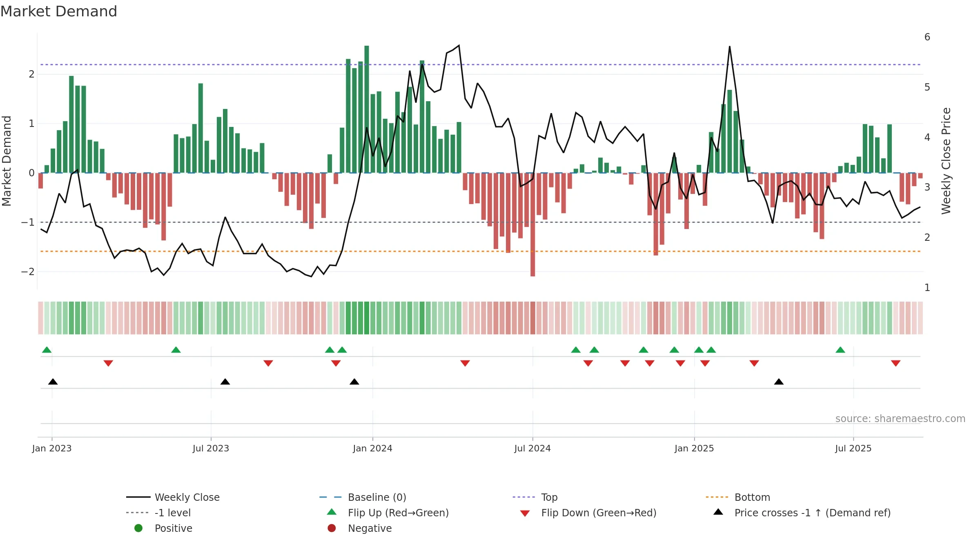The width and height of the screenshot is (980, 551).
Task: Click the weekly close price peak in early 2025
Action: [x=730, y=47]
